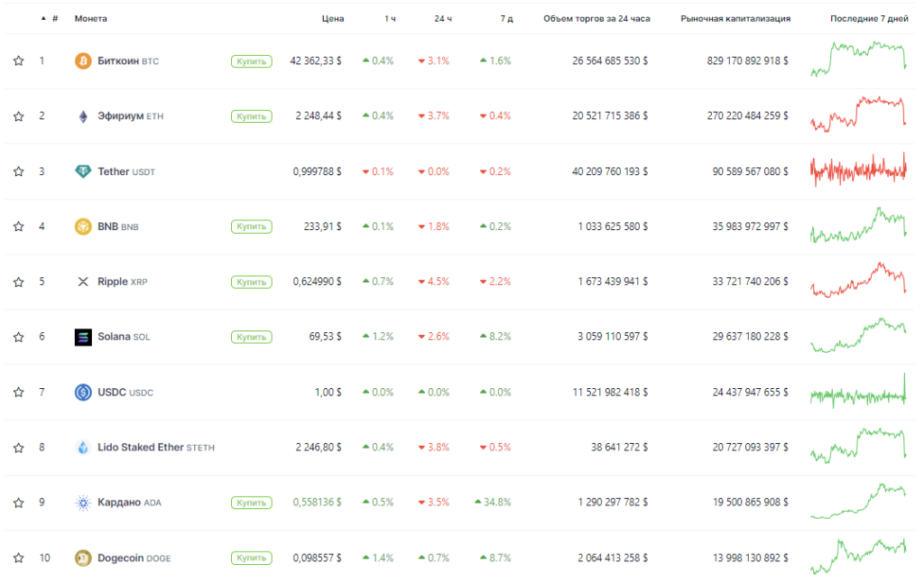Click the Последние 7 дней column header
Viewport: 924px width, 583px height.
(x=869, y=18)
